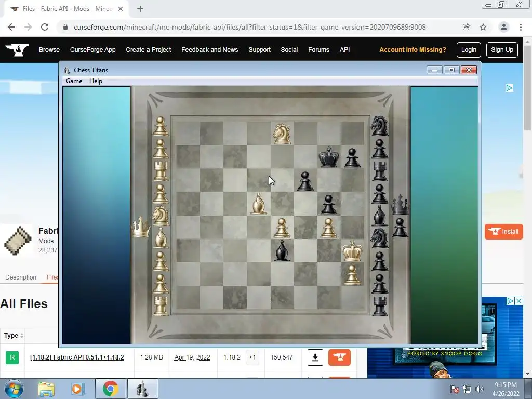Click the Account Info Missing? link

coord(413,50)
